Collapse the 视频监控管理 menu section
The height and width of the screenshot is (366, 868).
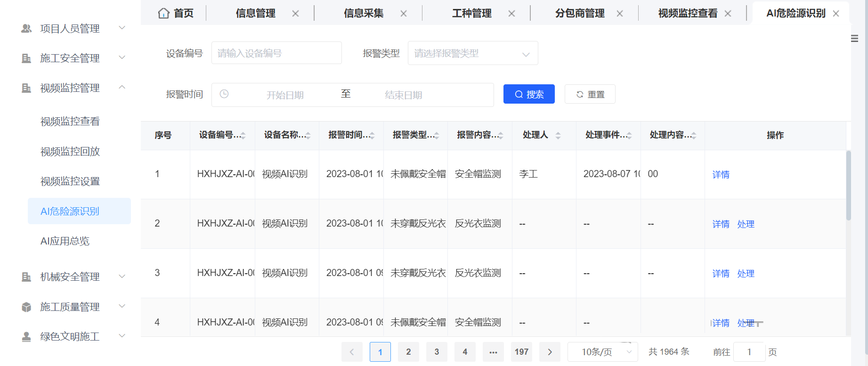pos(122,88)
